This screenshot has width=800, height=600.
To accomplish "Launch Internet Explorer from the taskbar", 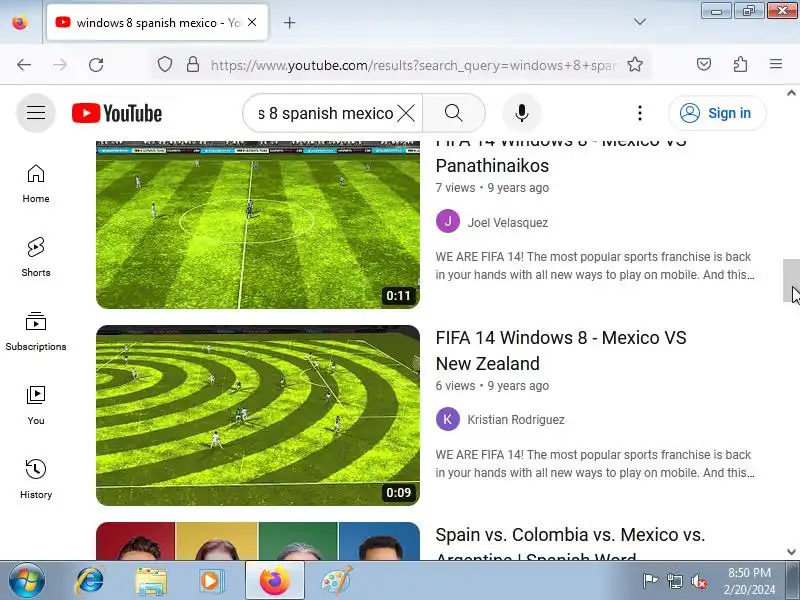I will [x=90, y=581].
